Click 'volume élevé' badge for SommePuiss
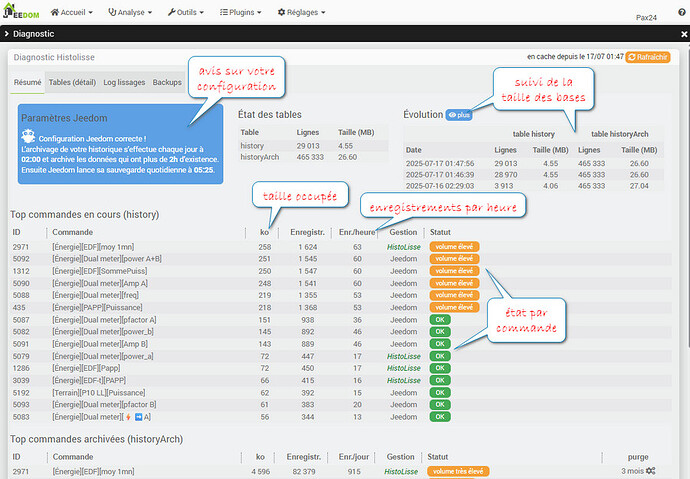This screenshot has width=690, height=479. coord(454,271)
